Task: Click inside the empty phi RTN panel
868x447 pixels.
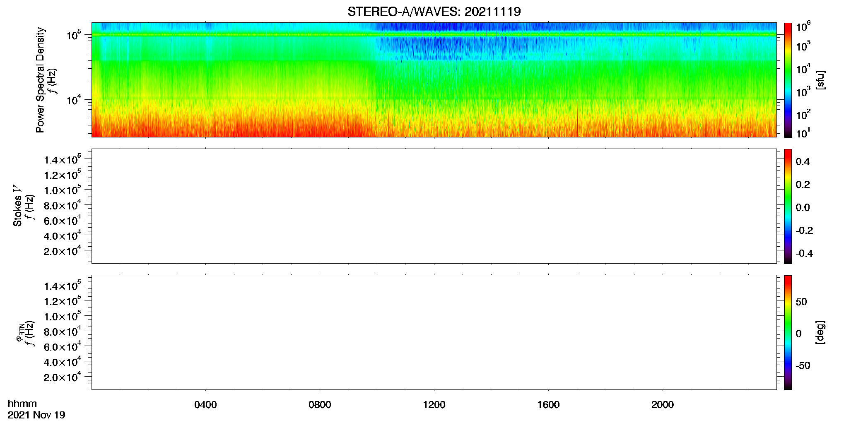Action: pos(434,332)
